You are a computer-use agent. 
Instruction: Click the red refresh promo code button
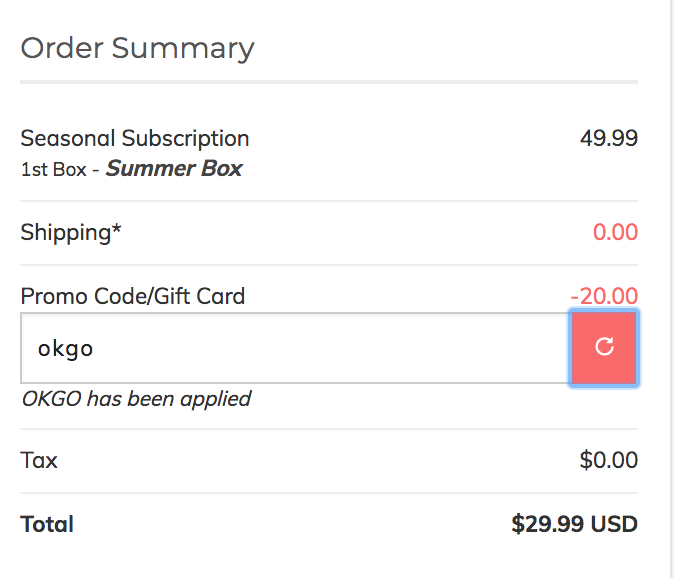pos(604,348)
